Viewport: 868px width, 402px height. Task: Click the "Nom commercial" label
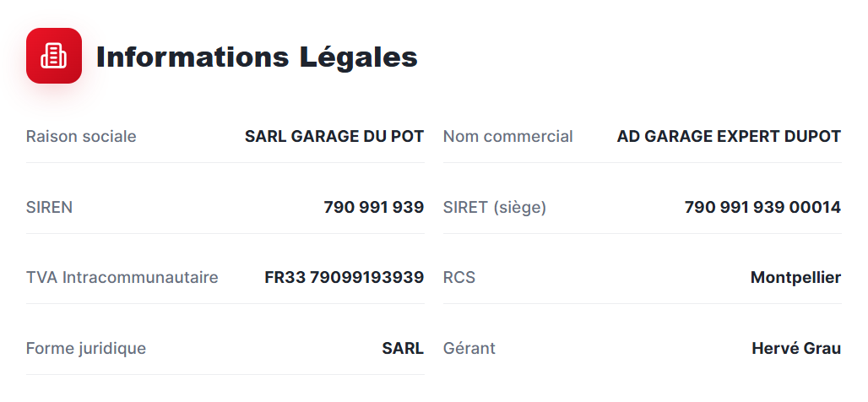click(507, 136)
